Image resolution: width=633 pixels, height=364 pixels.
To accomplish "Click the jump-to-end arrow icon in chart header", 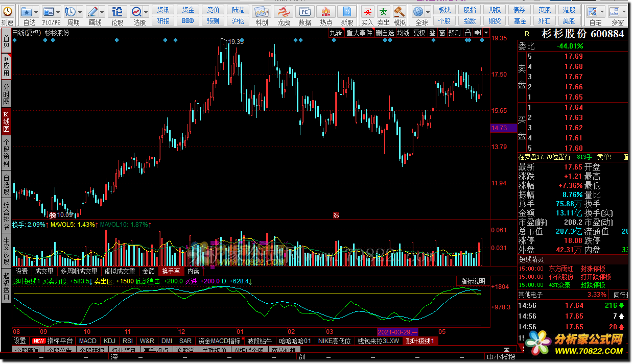I will pyautogui.click(x=477, y=33).
